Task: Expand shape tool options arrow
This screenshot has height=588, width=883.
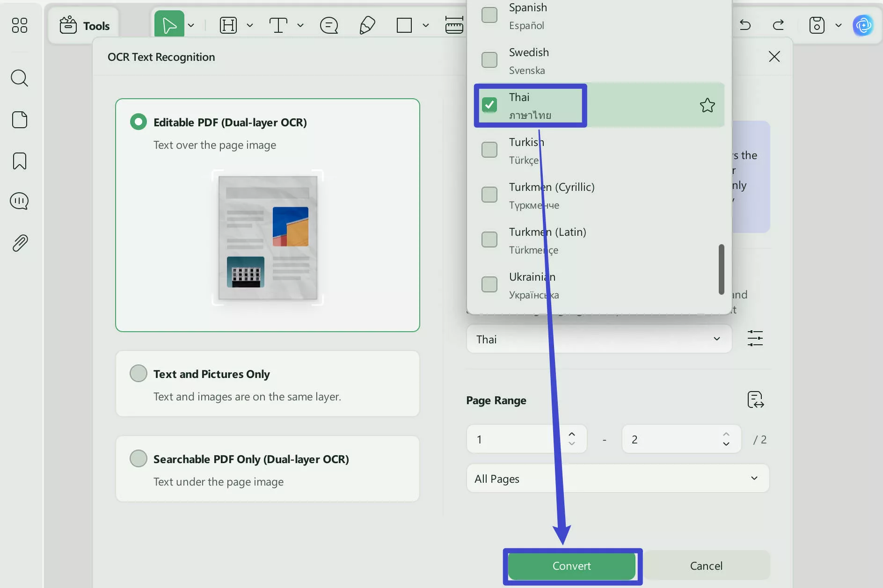Action: [x=426, y=25]
